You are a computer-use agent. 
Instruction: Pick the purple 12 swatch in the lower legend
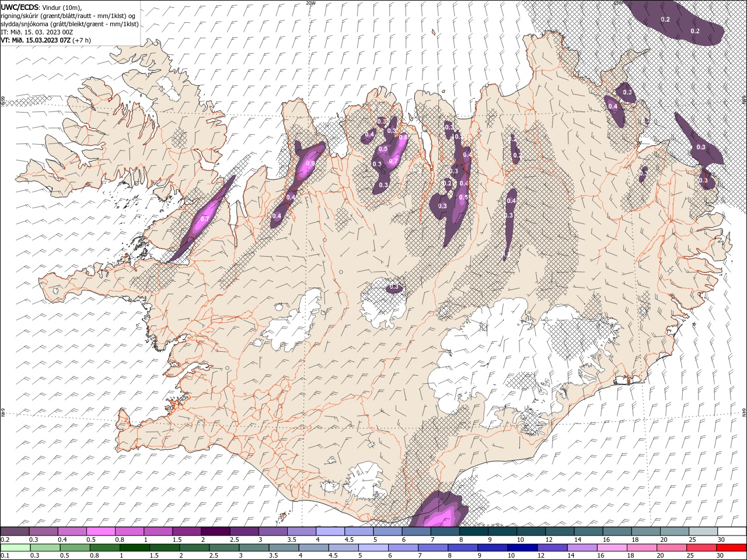(x=553, y=548)
